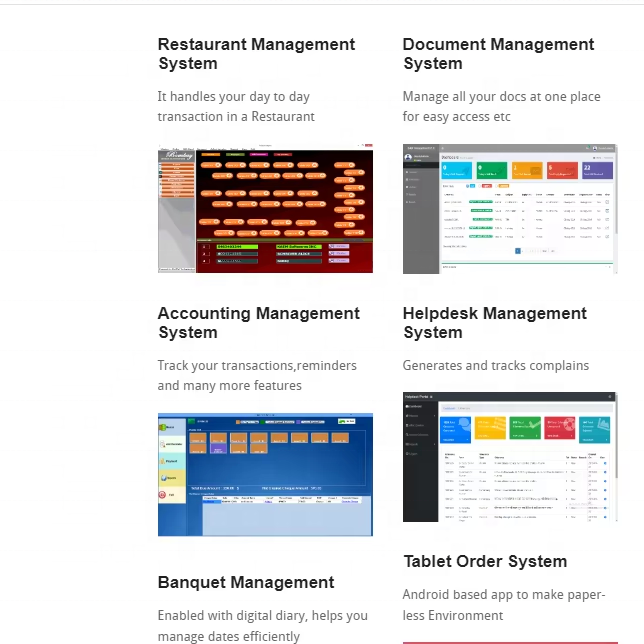View Helpdesk Management System screenshot
Image resolution: width=644 pixels, height=644 pixels.
click(x=510, y=457)
